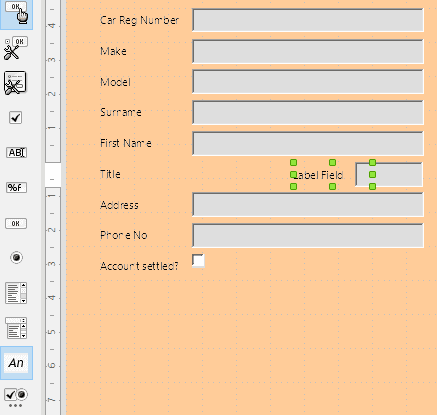Select the 'Account settled?' label

(139, 266)
